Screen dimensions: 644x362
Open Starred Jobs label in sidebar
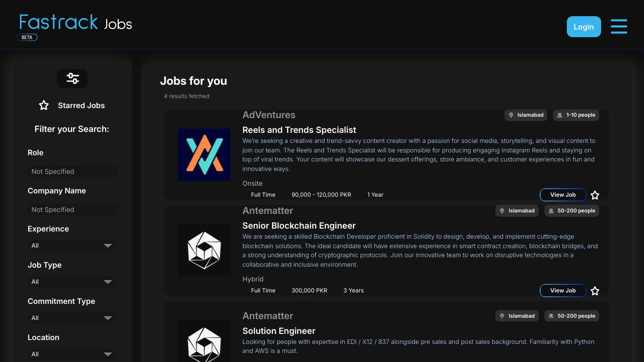[81, 106]
